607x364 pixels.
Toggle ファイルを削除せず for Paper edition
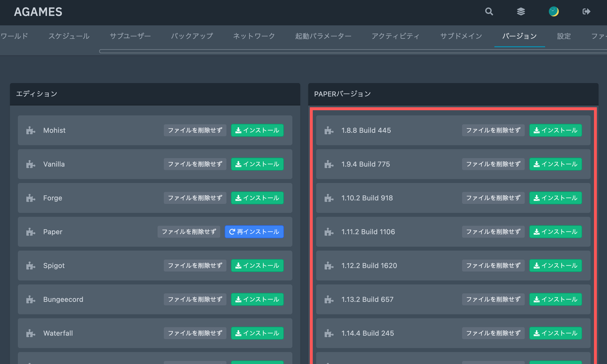point(189,232)
